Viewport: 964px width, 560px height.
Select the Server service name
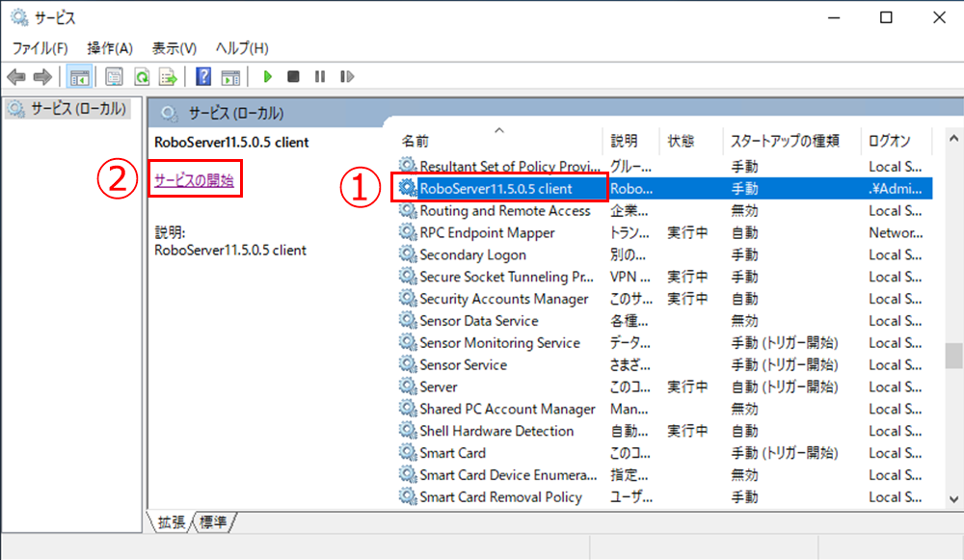click(439, 387)
